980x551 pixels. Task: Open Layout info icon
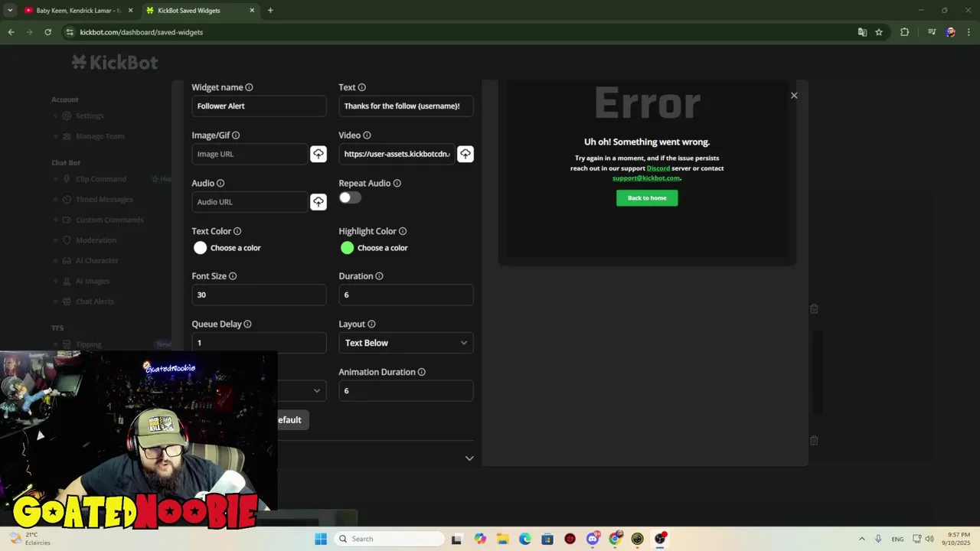[x=371, y=324]
